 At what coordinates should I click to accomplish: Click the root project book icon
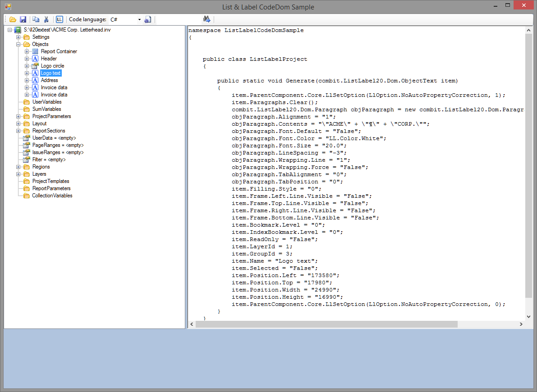(x=18, y=30)
